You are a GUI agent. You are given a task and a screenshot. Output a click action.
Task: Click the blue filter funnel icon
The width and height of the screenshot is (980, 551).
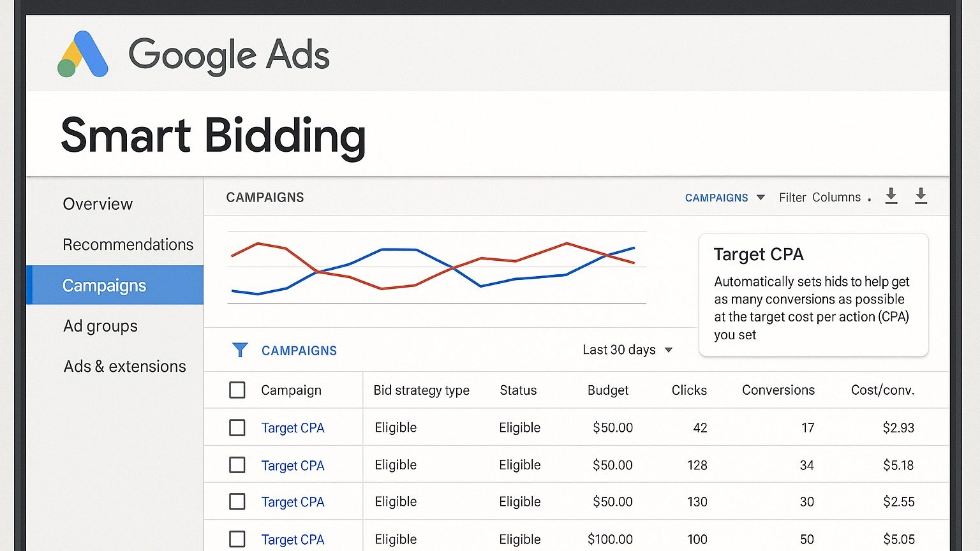click(x=240, y=349)
